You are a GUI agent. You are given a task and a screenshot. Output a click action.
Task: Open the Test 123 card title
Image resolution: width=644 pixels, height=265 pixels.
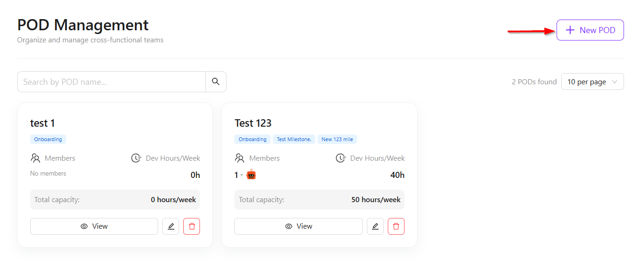click(253, 123)
